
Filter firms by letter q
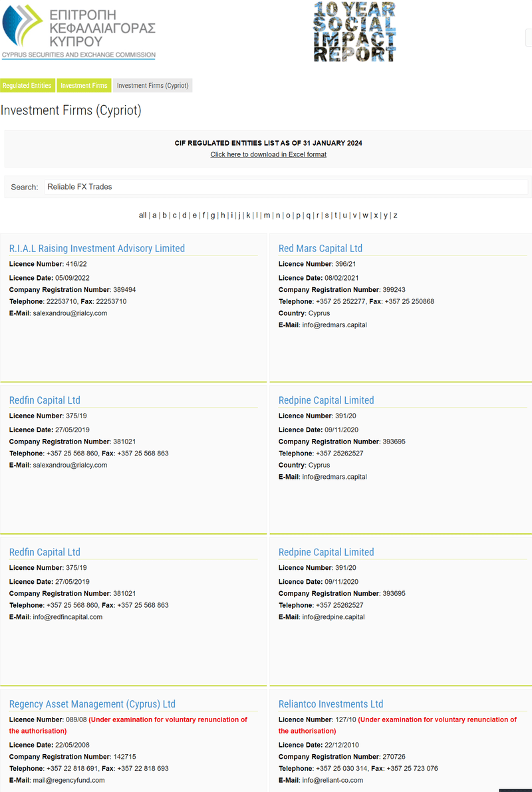[308, 215]
